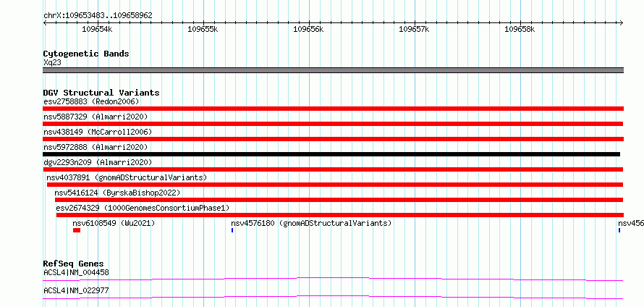This screenshot has width=644, height=307.
Task: Click the 109654k ruler tick label
Action: [97, 30]
